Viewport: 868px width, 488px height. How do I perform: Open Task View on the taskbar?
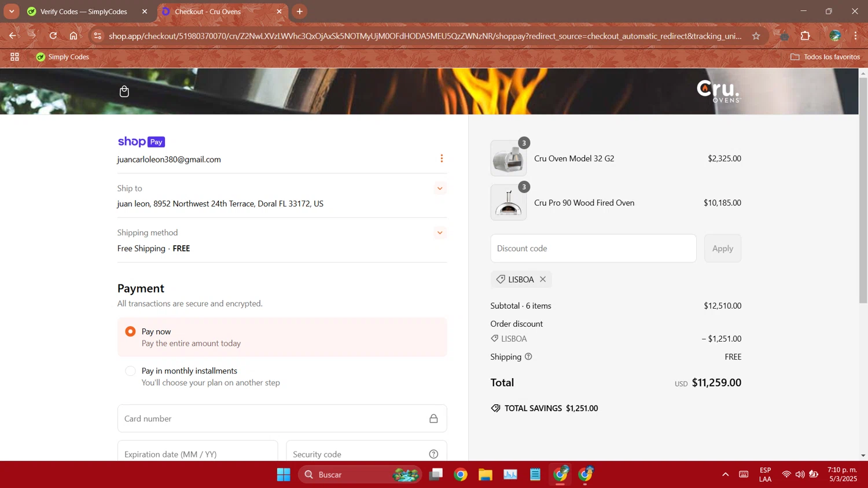click(x=436, y=475)
